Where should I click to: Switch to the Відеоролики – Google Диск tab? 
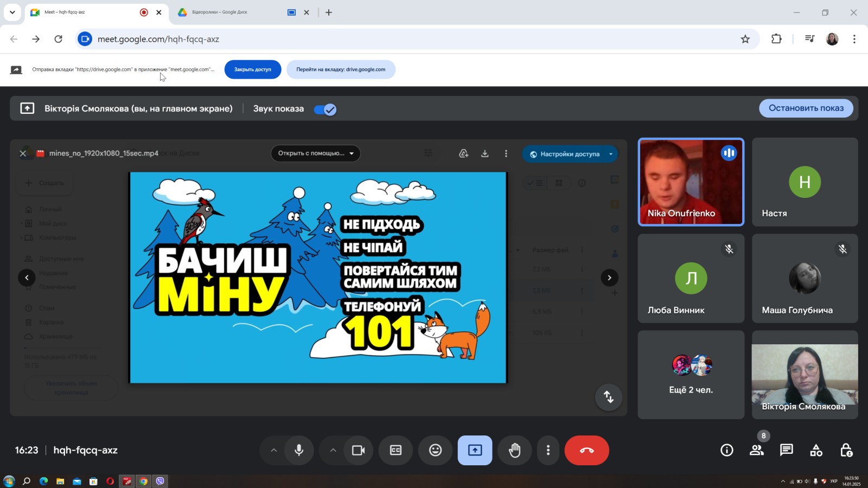[x=244, y=12]
